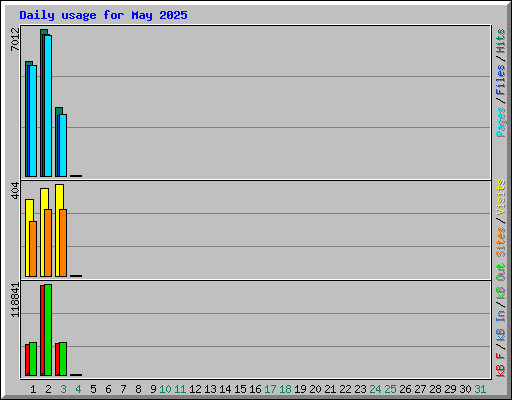The height and width of the screenshot is (400, 512).
Task: Click day label 26 on the axis
Action: 405,389
